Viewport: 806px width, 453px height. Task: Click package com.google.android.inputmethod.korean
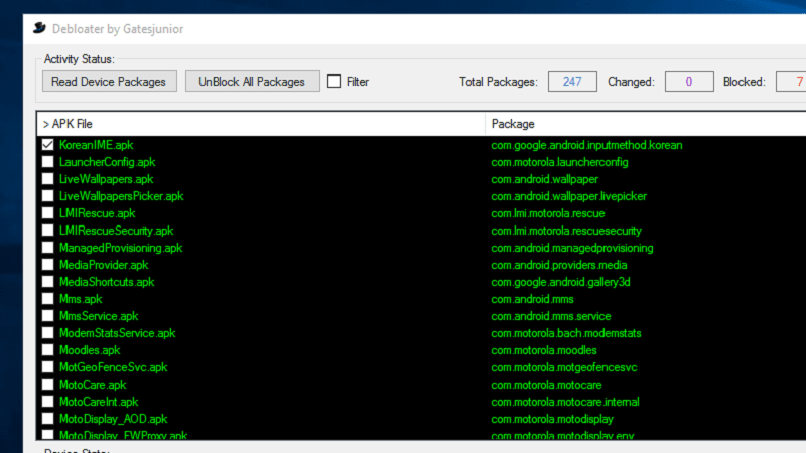587,145
